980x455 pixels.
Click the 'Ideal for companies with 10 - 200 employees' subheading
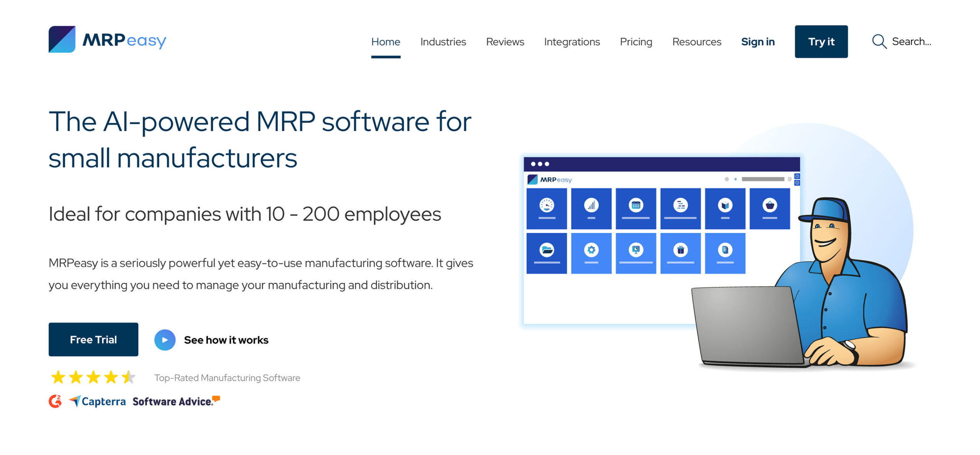(x=245, y=214)
